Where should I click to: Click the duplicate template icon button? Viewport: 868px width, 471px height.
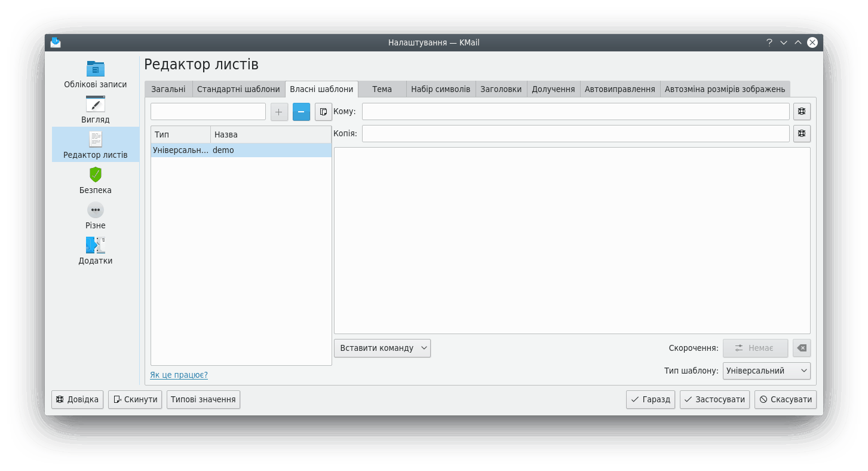[323, 112]
